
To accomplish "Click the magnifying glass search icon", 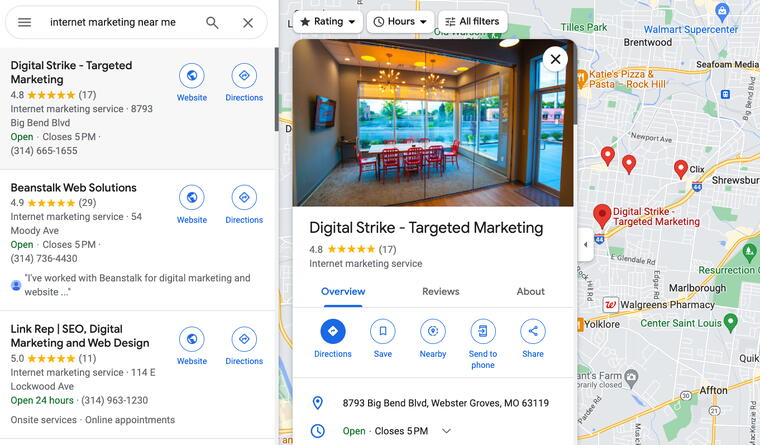I will tap(212, 22).
